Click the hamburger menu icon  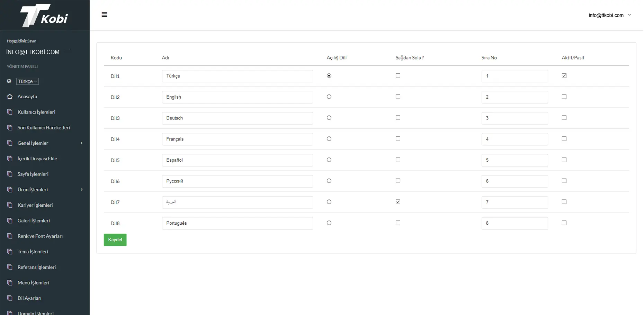pyautogui.click(x=104, y=15)
